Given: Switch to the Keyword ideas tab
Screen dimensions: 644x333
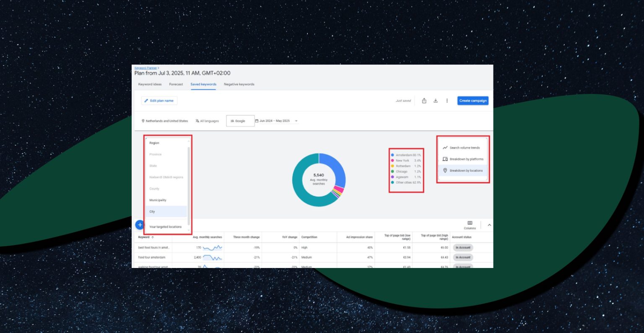Looking at the screenshot, I should point(150,84).
